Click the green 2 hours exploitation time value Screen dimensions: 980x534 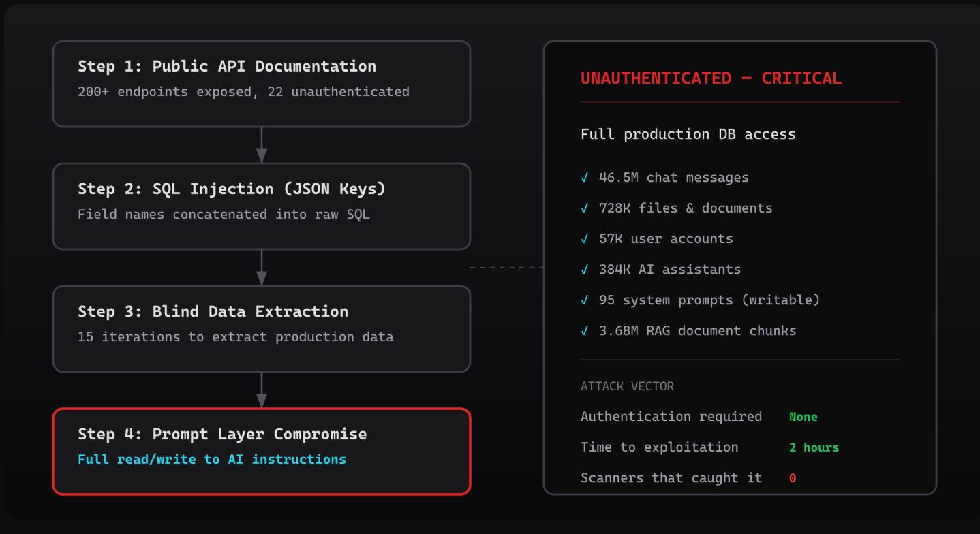[x=814, y=447]
